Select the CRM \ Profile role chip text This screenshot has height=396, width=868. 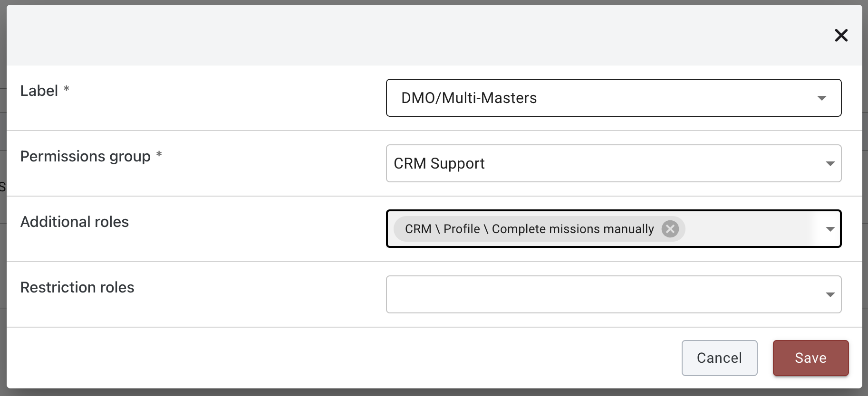(529, 229)
